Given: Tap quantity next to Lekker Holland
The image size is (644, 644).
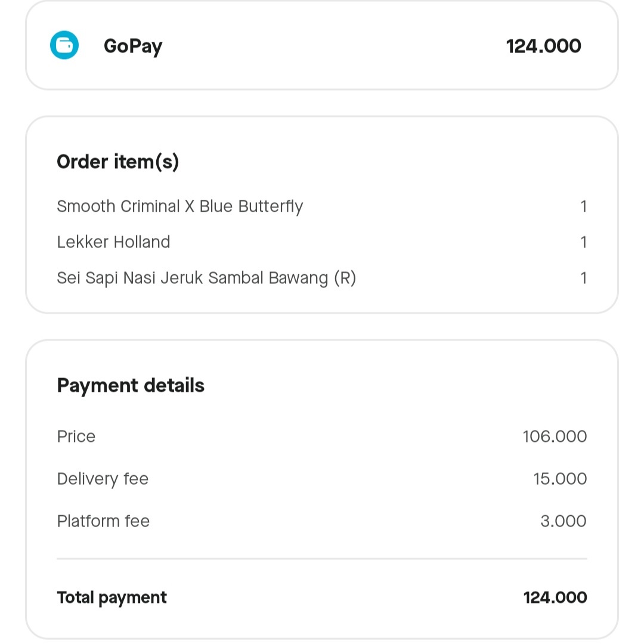Looking at the screenshot, I should pyautogui.click(x=583, y=242).
